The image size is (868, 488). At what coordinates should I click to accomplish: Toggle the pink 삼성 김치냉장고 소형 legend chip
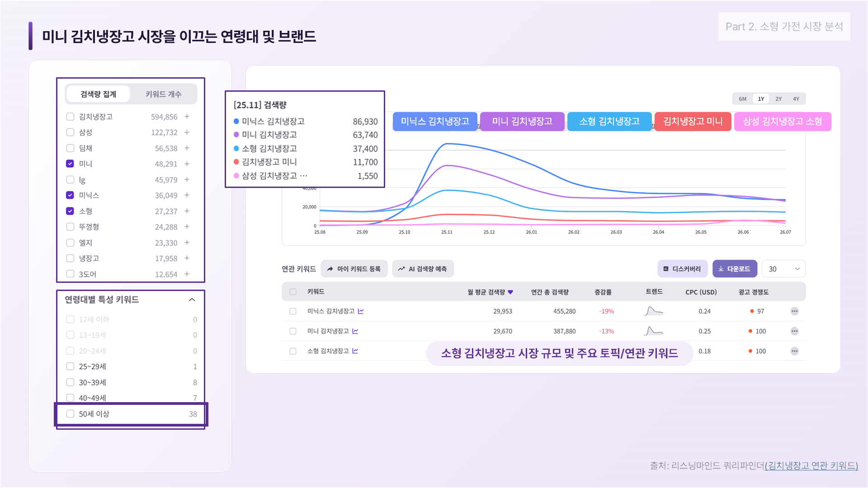coord(783,122)
